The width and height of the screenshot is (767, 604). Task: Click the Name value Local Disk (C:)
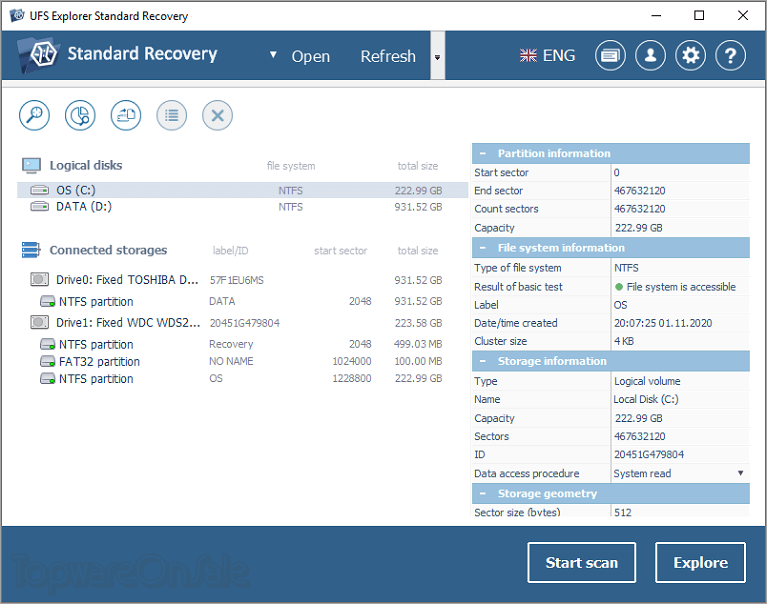646,399
